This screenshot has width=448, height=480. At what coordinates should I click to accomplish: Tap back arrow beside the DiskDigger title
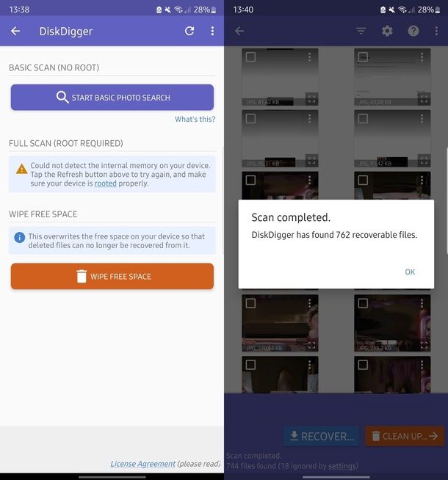click(x=15, y=31)
